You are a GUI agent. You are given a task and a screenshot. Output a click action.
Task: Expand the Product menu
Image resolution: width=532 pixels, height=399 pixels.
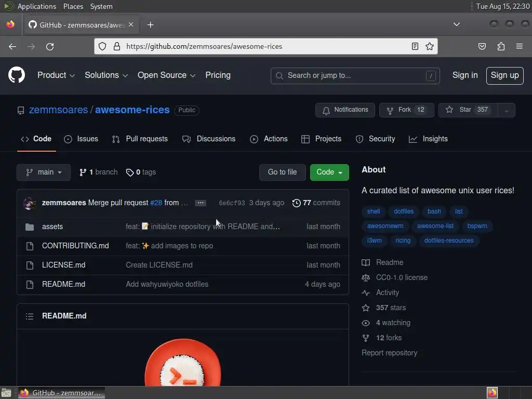[x=56, y=75]
